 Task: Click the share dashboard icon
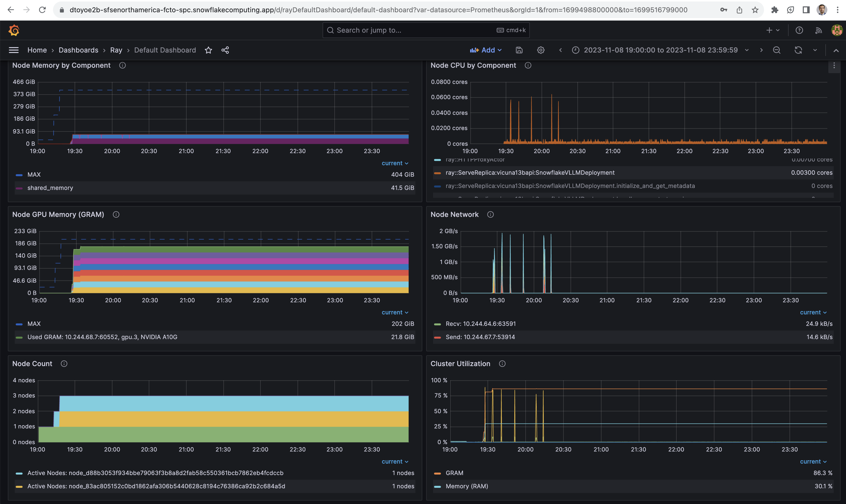coord(225,50)
